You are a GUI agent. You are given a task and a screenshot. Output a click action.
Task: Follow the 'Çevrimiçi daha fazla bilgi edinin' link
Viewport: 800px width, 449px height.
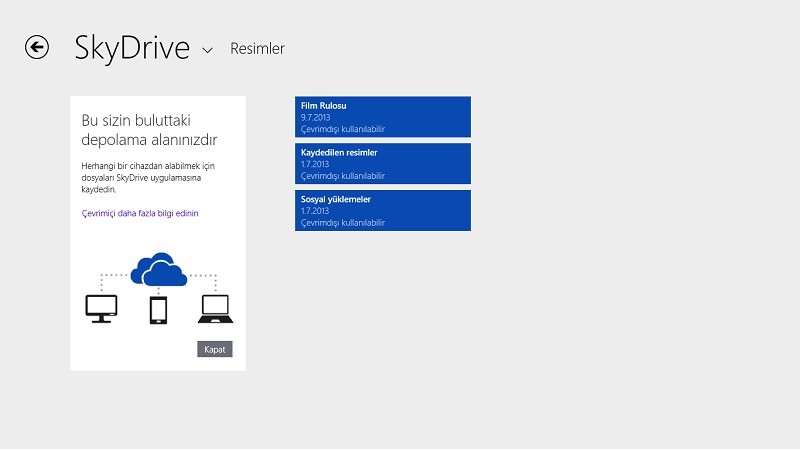coord(140,213)
